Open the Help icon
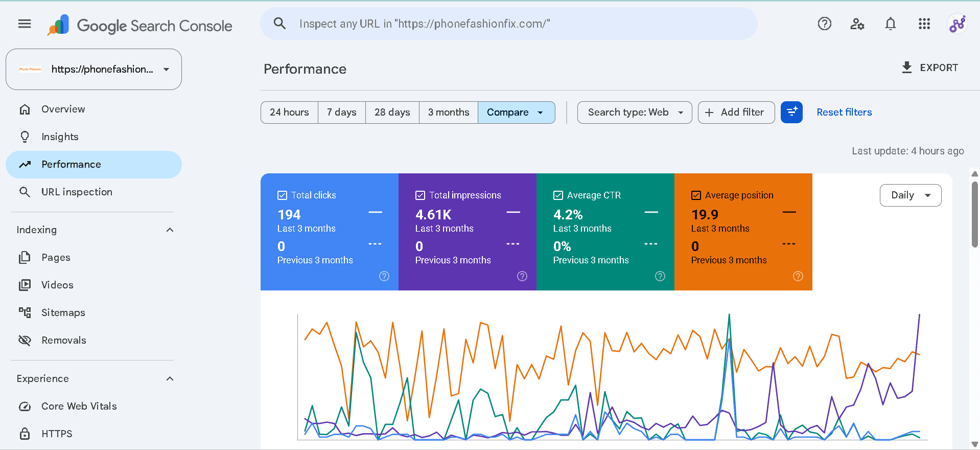The width and height of the screenshot is (980, 450). click(825, 24)
